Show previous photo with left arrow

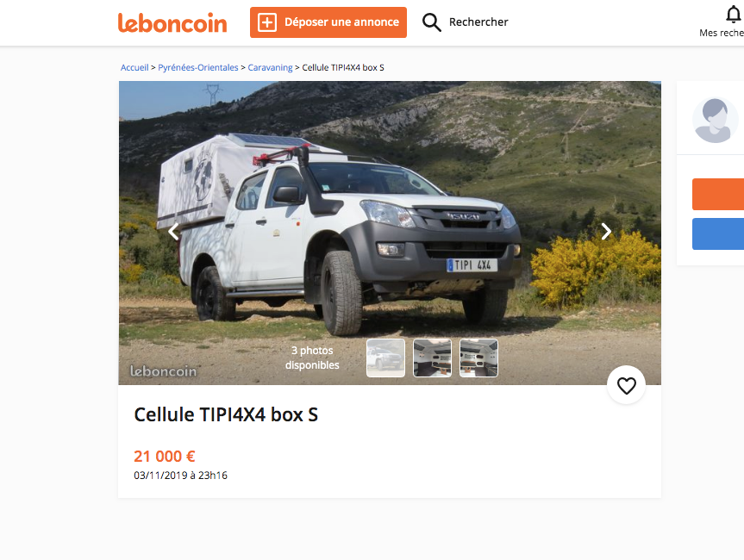[x=173, y=232]
